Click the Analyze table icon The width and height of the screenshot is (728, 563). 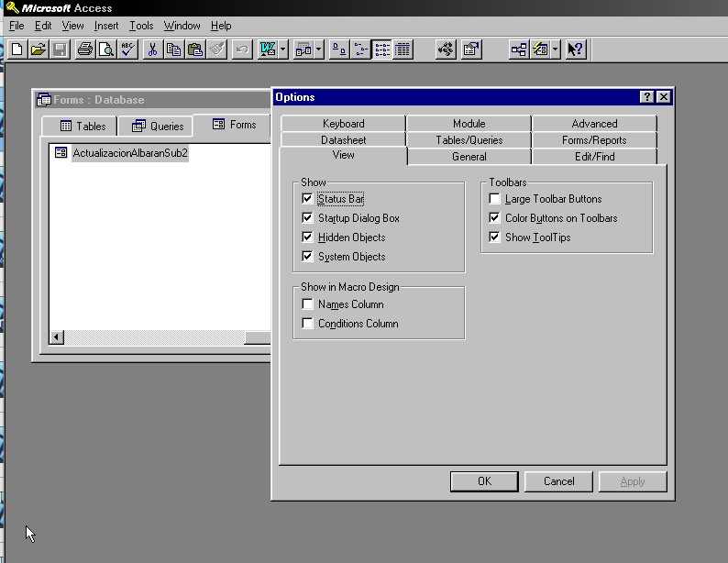coord(303,50)
